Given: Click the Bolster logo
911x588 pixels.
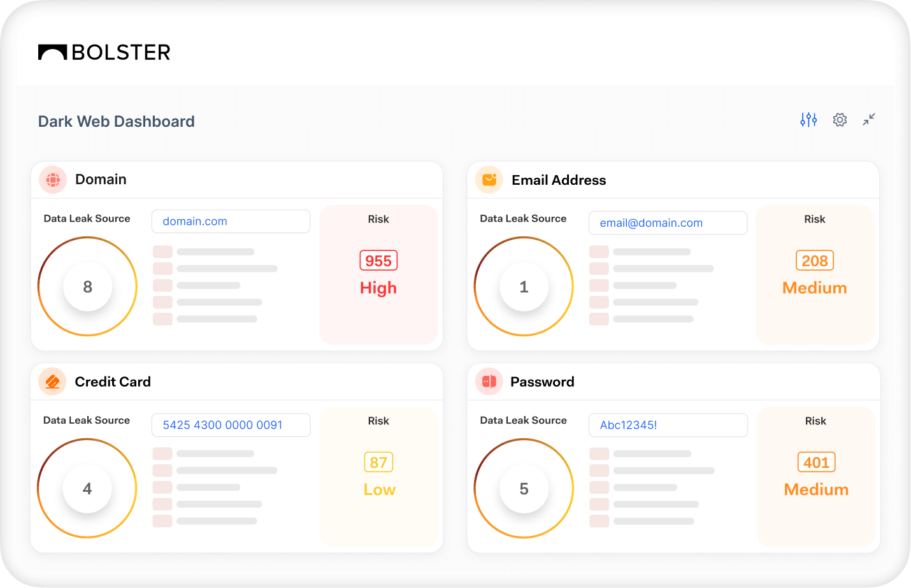Looking at the screenshot, I should click(104, 52).
